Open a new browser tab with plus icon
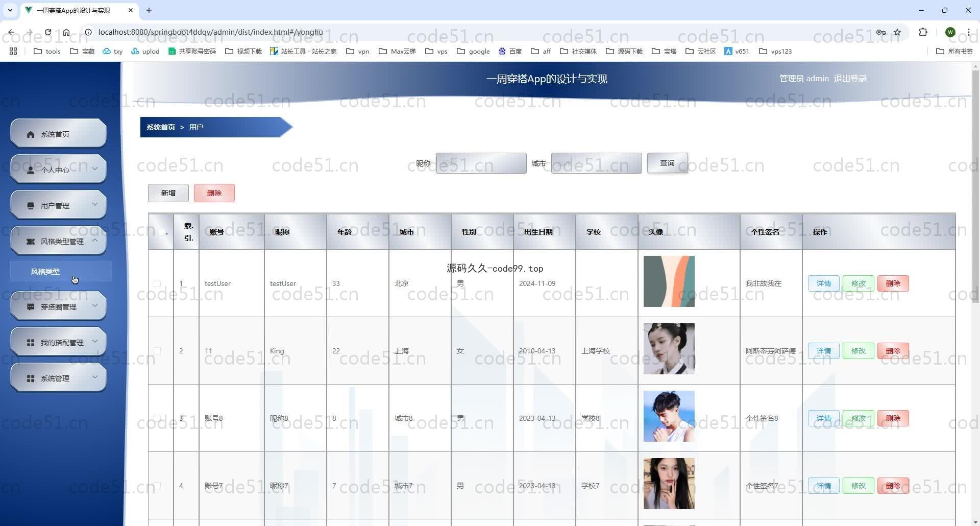Image resolution: width=980 pixels, height=526 pixels. pyautogui.click(x=149, y=10)
